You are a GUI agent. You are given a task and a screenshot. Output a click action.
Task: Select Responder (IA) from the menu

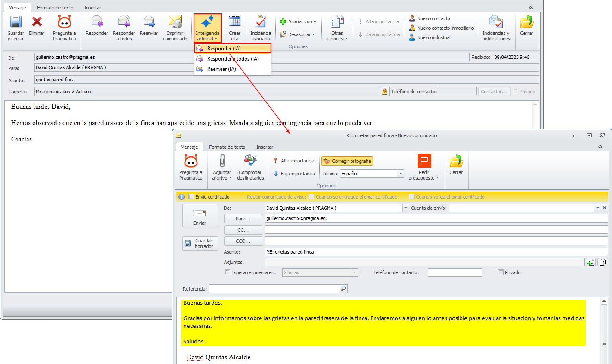pyautogui.click(x=233, y=49)
